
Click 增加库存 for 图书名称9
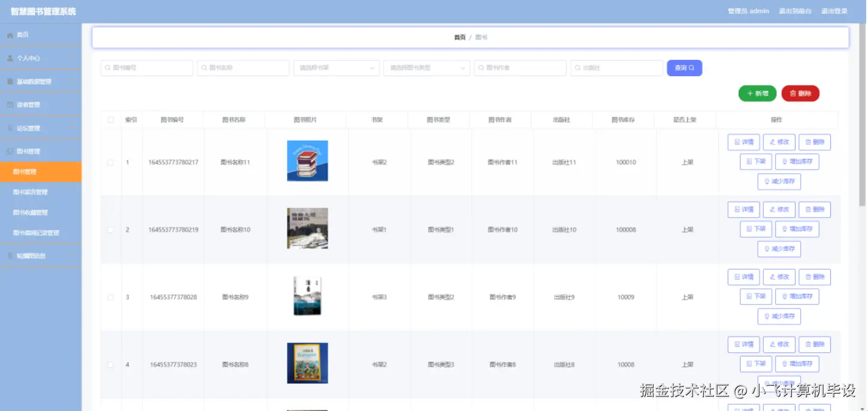tap(797, 297)
